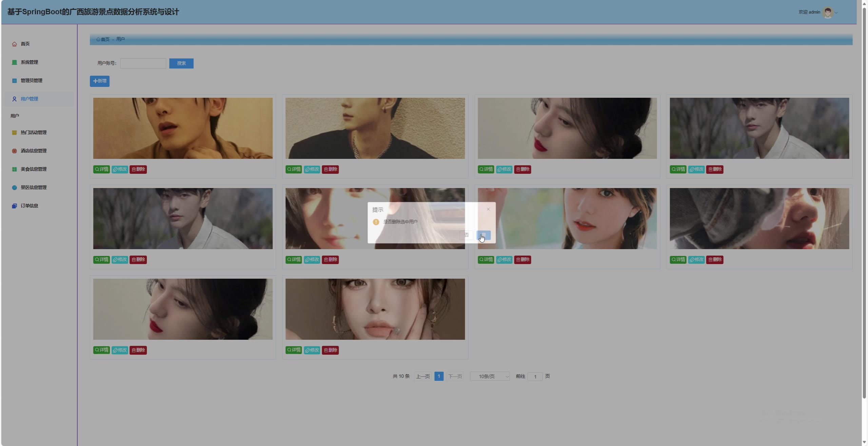Click the 用户账号 search input field
Viewport: 868px width, 446px height.
click(x=143, y=63)
